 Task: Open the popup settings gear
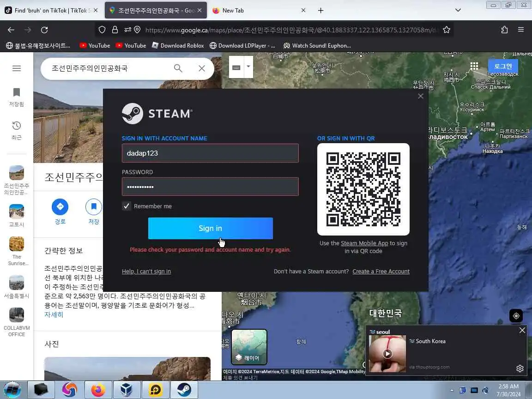[520, 368]
